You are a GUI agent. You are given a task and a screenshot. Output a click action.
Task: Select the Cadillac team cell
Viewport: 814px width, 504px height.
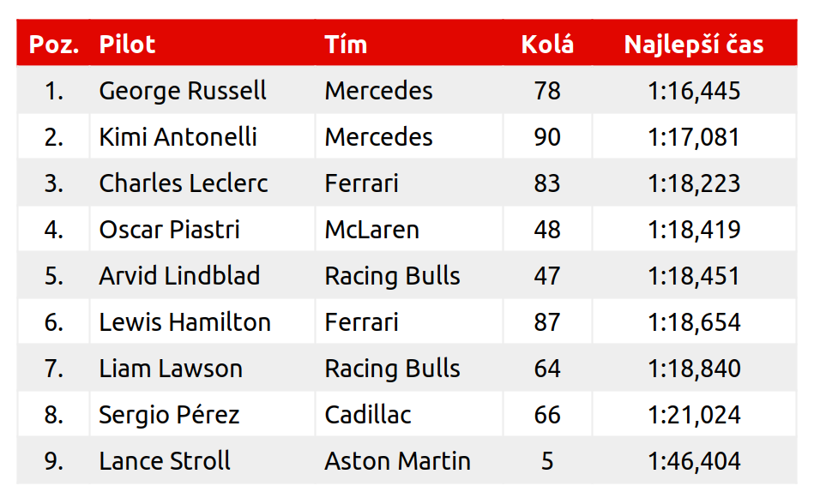[x=367, y=415]
